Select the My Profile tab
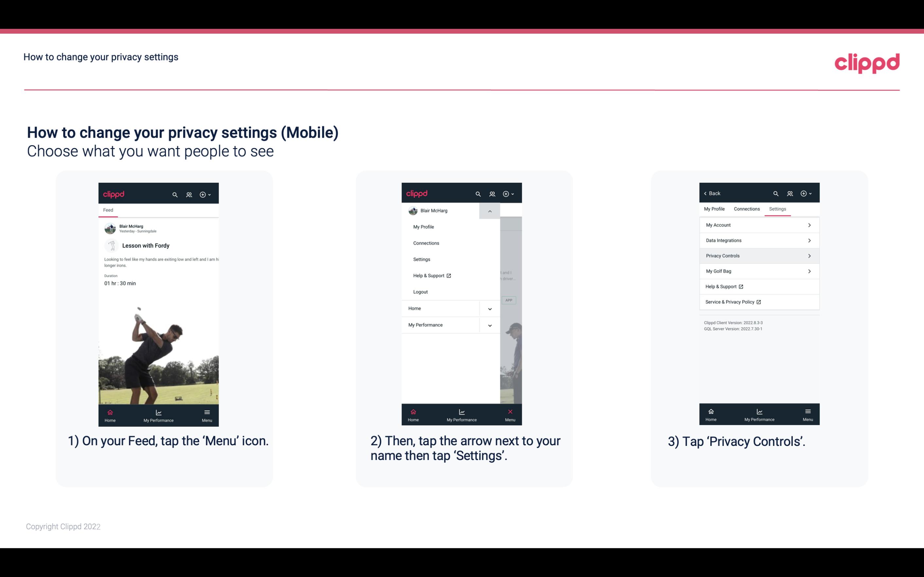The height and width of the screenshot is (577, 924). pos(715,209)
